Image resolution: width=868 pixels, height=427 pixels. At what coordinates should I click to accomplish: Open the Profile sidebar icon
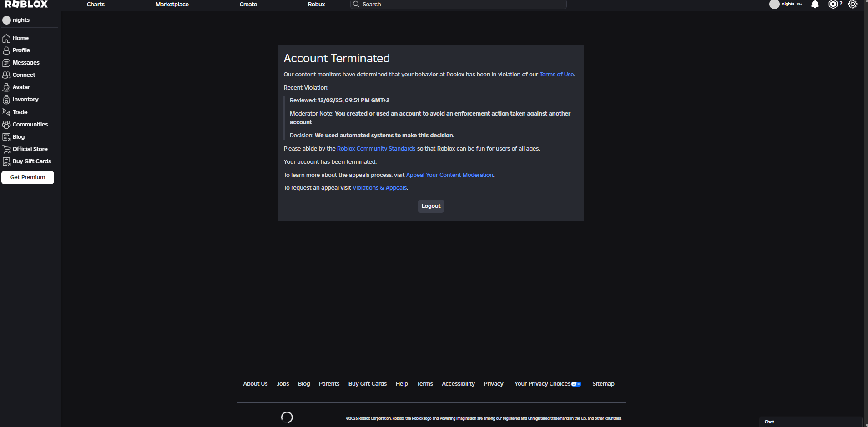[6, 50]
